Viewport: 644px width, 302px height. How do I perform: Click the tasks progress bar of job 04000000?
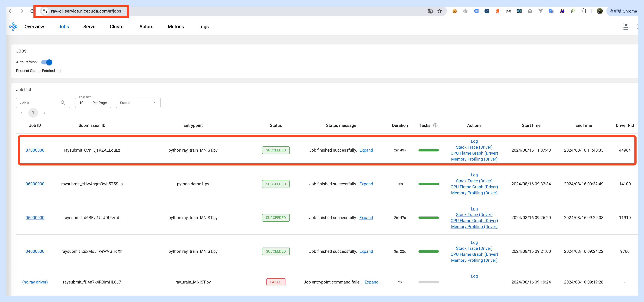tap(428, 251)
